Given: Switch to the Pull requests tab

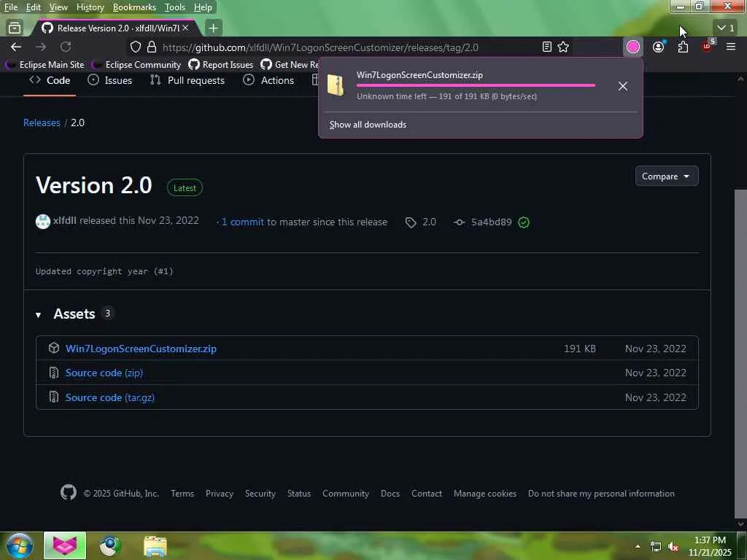Looking at the screenshot, I should 187,80.
